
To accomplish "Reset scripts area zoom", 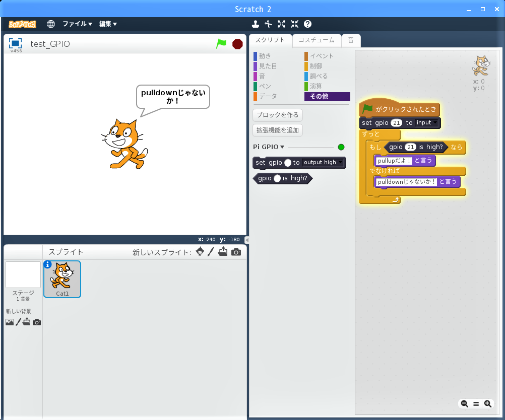I will [476, 403].
